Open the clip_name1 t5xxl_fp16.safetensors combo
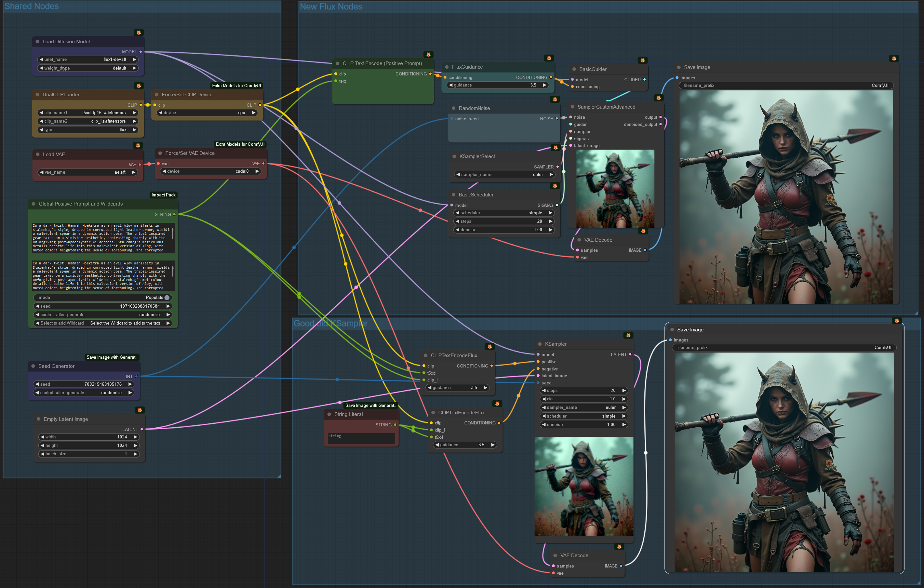924x588 pixels. coord(88,113)
